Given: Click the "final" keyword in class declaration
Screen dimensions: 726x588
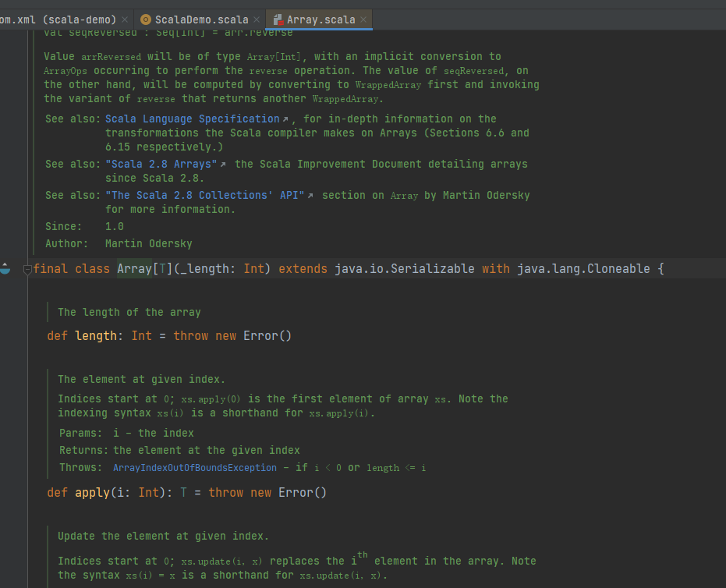Looking at the screenshot, I should pyautogui.click(x=51, y=269).
